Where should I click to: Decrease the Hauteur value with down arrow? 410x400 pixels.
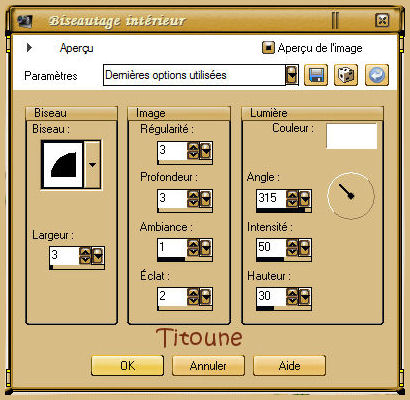[x=292, y=300]
